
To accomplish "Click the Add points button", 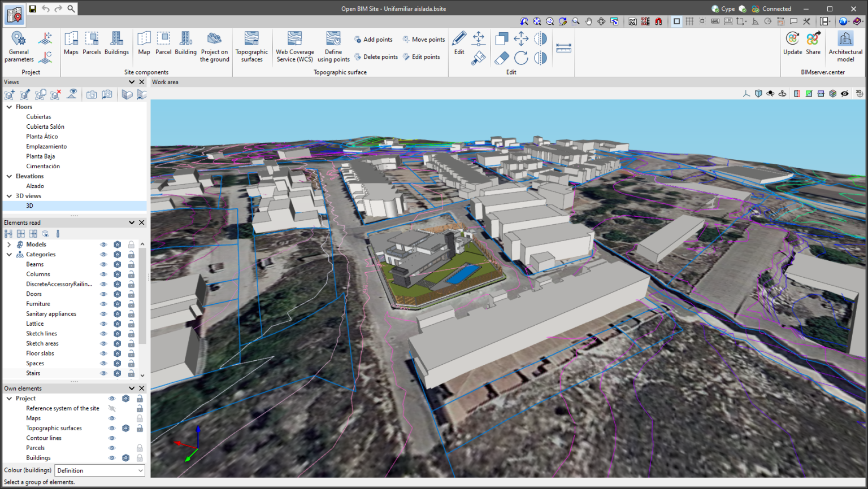I will pyautogui.click(x=373, y=40).
